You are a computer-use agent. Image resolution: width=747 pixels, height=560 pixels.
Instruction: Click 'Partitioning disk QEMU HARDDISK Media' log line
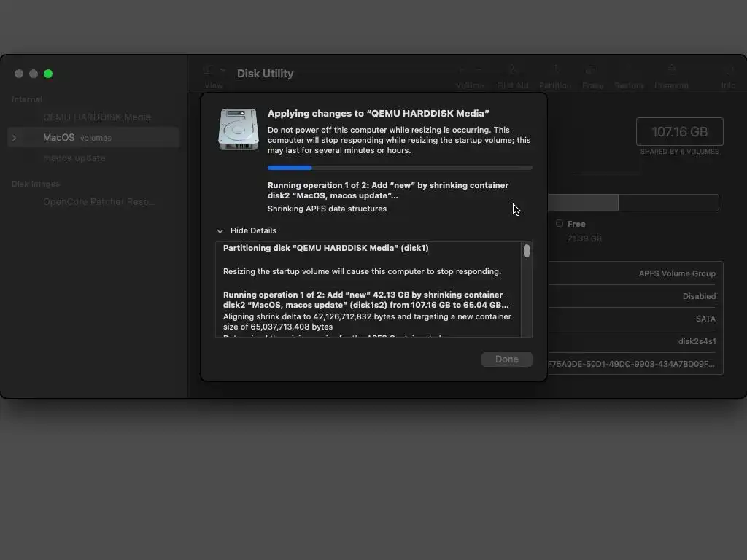click(x=326, y=248)
